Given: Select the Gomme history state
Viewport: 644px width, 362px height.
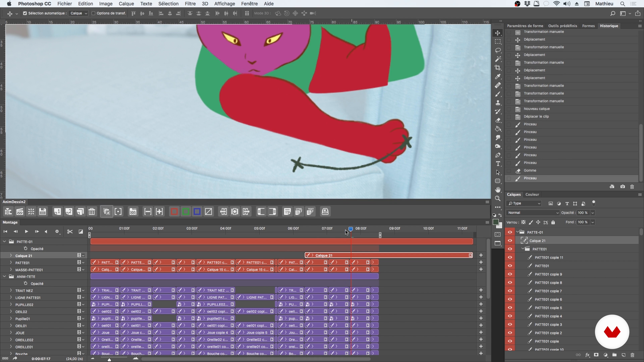Looking at the screenshot, I should click(x=571, y=171).
